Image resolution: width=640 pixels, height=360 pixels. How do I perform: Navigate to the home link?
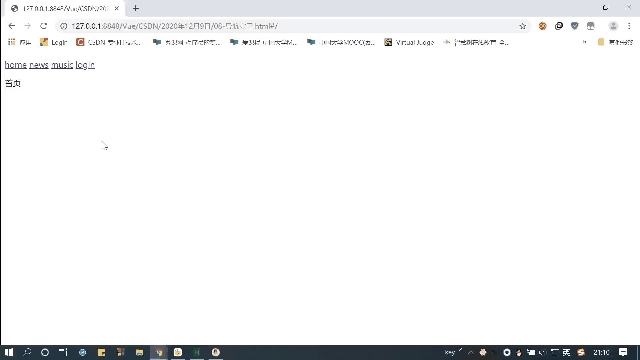(x=16, y=65)
